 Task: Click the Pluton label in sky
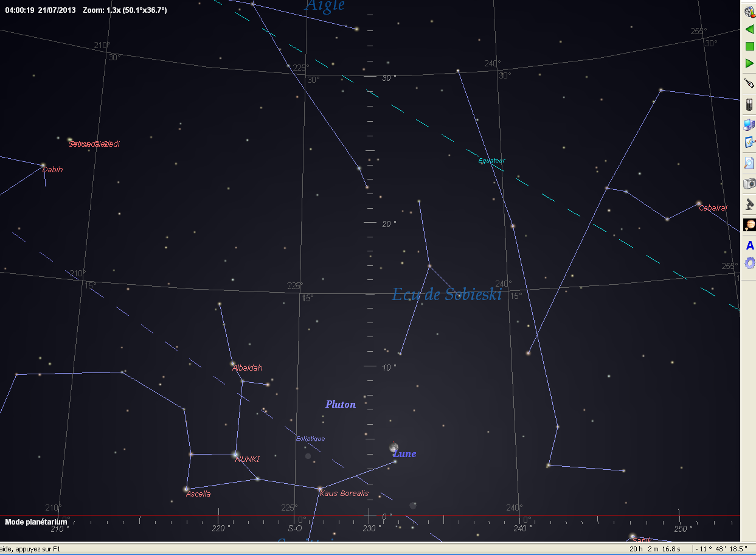tap(341, 404)
